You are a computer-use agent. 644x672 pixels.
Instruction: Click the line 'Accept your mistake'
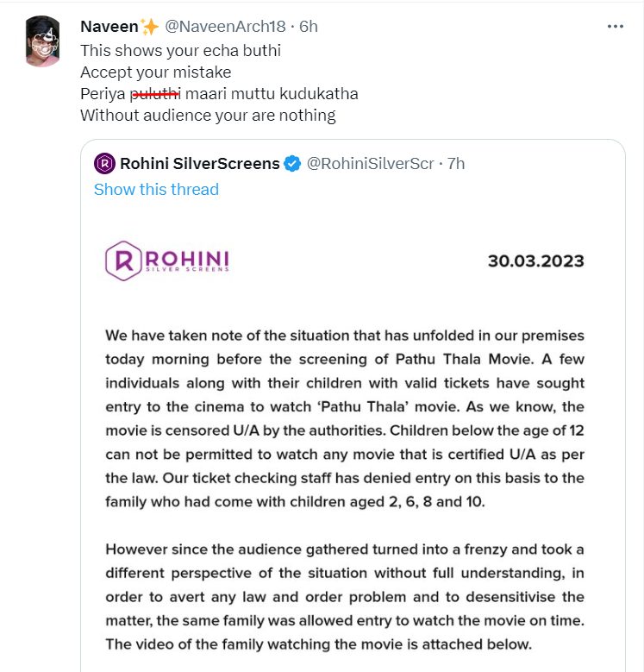(x=156, y=72)
